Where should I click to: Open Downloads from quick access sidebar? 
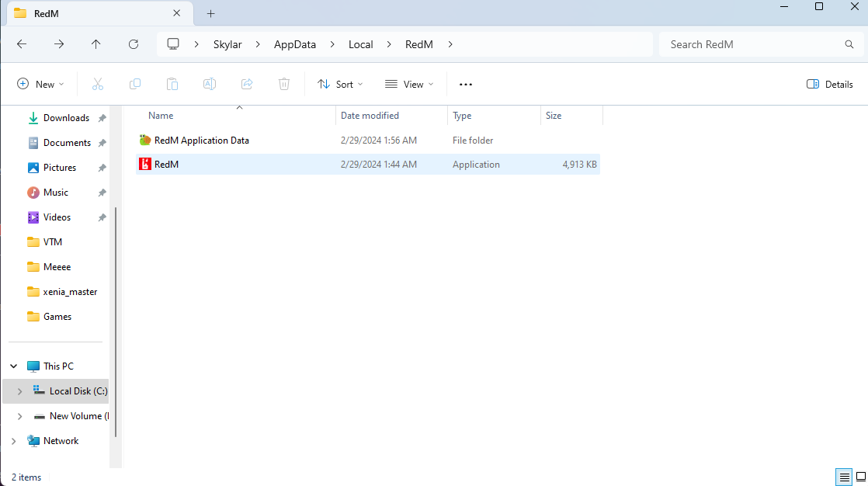[x=66, y=118]
